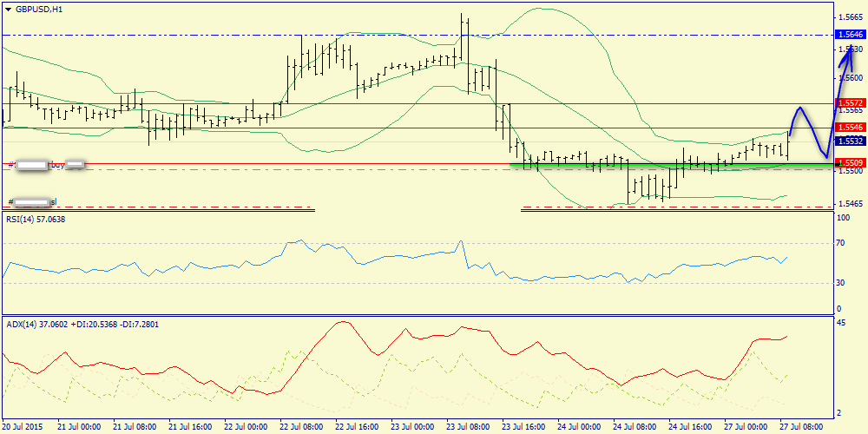Click the RSI scale value 70
This screenshot has width=868, height=434.
[840, 244]
